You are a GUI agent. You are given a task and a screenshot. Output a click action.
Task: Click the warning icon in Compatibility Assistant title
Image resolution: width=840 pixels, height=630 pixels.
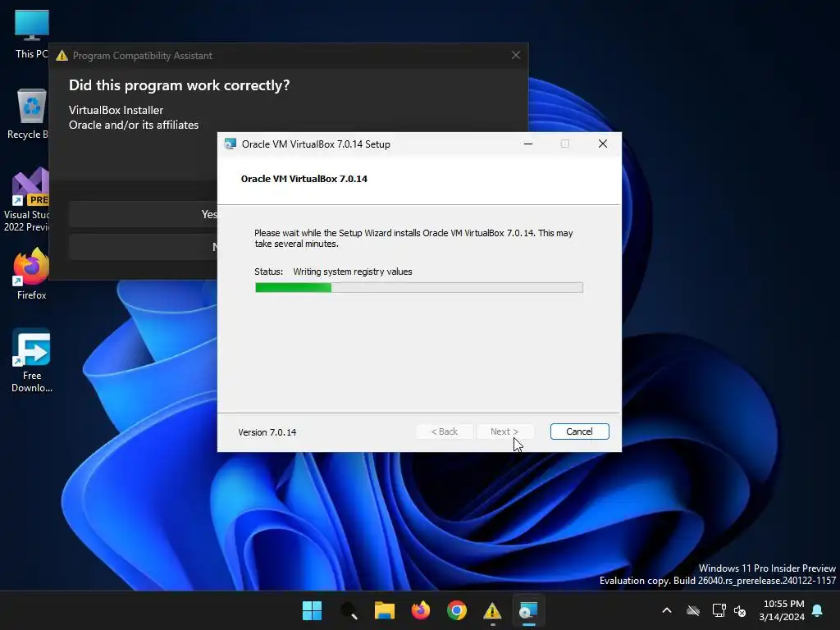62,56
